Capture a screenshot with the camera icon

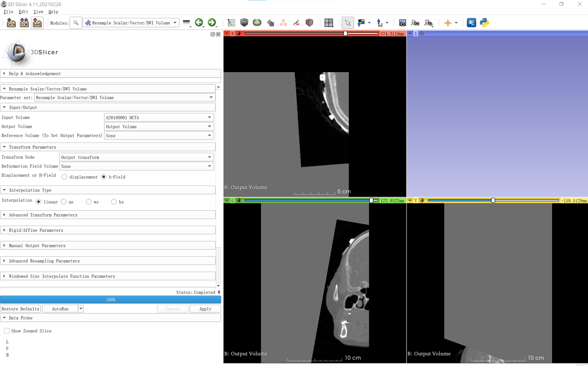tap(402, 23)
